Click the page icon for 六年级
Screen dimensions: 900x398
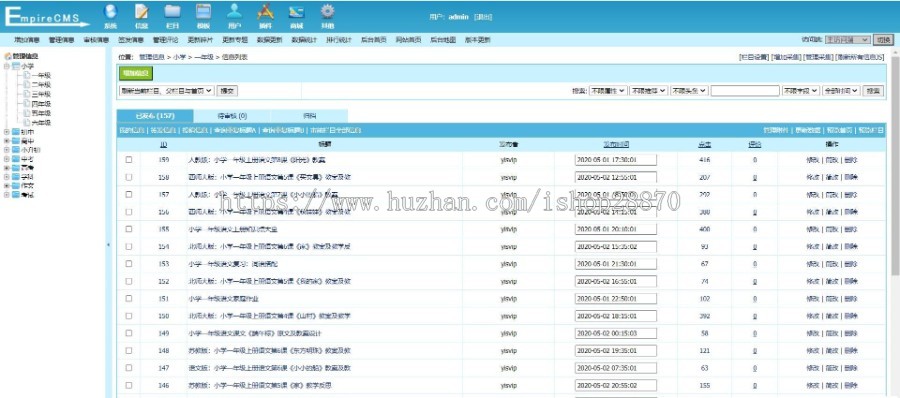coord(27,123)
